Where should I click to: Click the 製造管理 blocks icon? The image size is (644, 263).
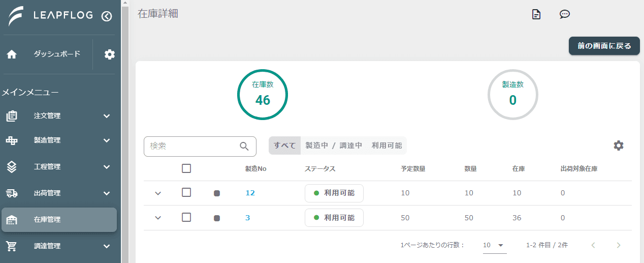(12, 140)
